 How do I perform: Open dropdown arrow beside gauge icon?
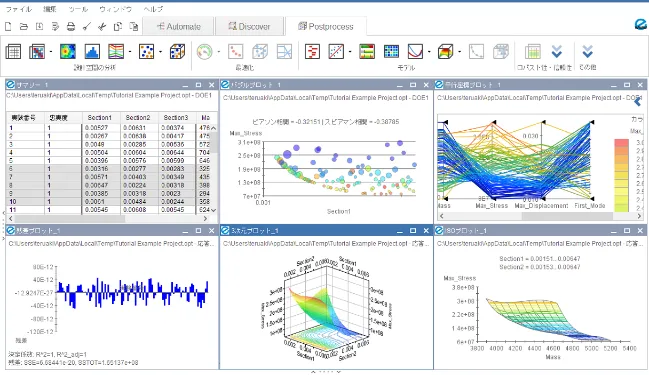click(219, 52)
